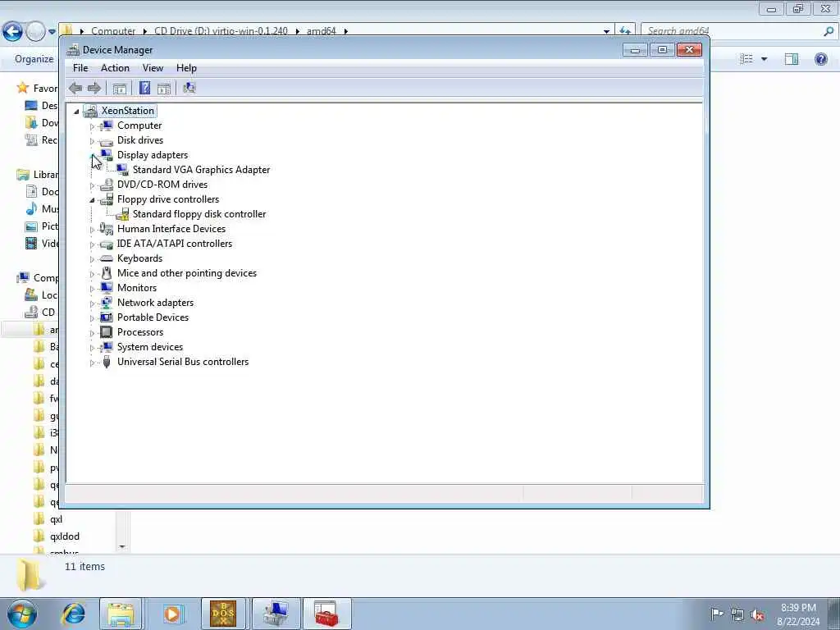Open Windows Media Player taskbar icon
This screenshot has height=630, width=840.
click(x=172, y=614)
